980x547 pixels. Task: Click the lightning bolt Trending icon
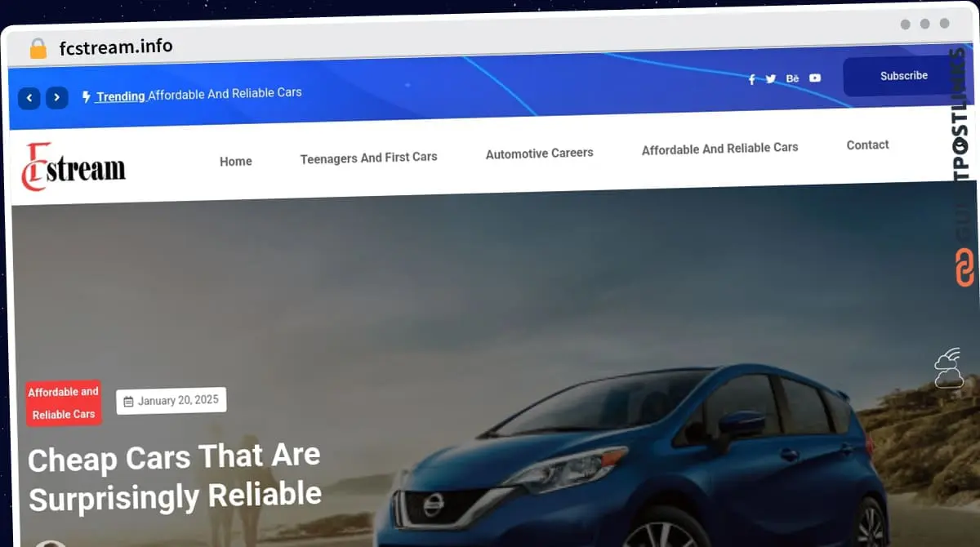[x=87, y=97]
